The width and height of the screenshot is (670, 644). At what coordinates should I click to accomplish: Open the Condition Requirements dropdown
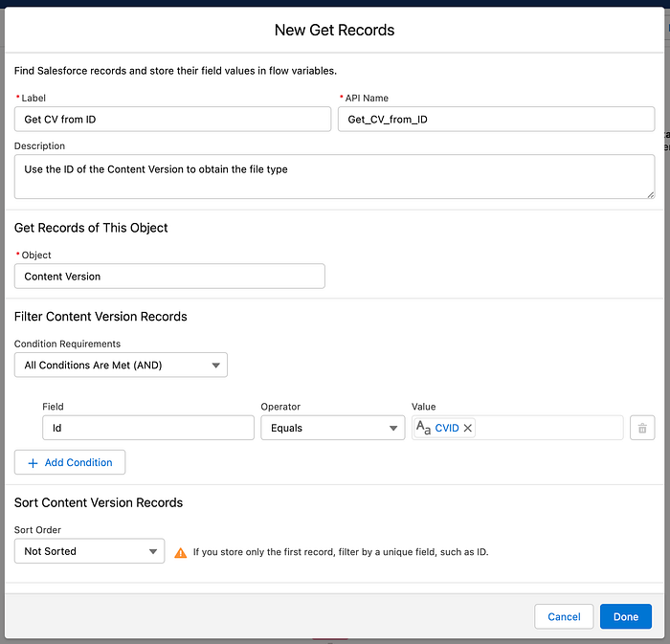121,365
